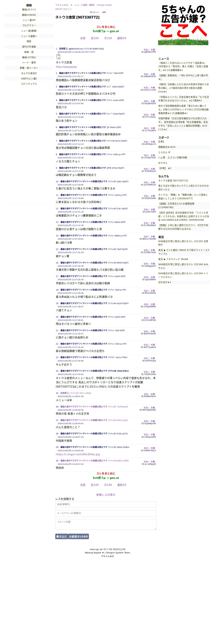Viewport: 215px width, 644px height.
Task: Open ハード・業界 board link
Action: pos(29,63)
